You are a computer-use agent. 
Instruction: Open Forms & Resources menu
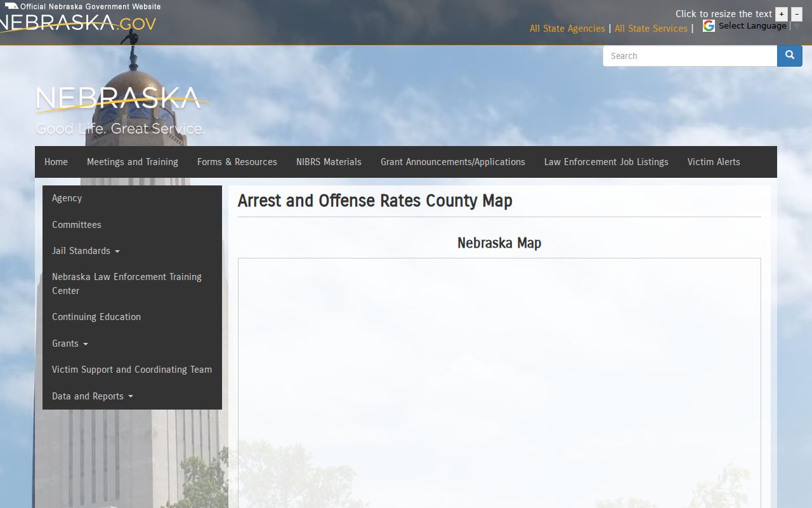tap(237, 162)
